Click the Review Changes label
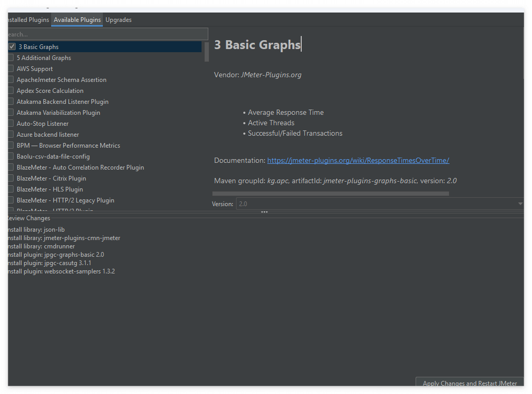The image size is (532, 394). [x=29, y=218]
